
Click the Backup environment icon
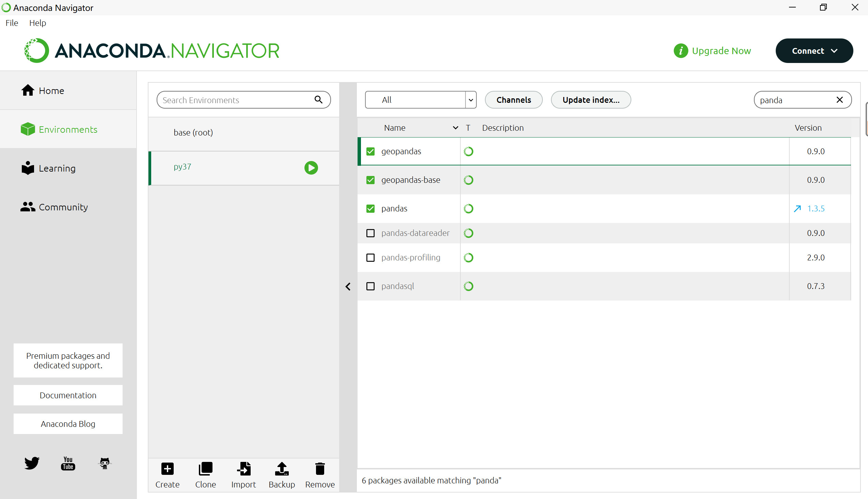click(x=282, y=469)
